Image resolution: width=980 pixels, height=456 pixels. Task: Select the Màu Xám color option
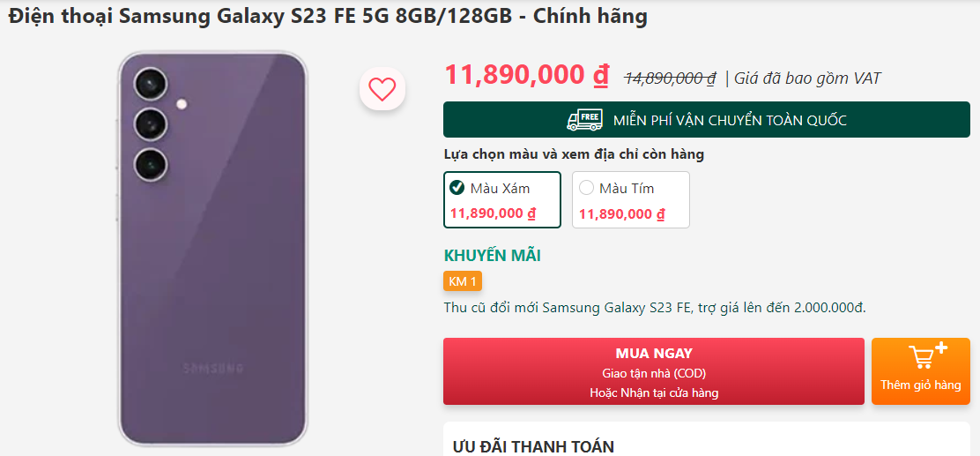(501, 199)
